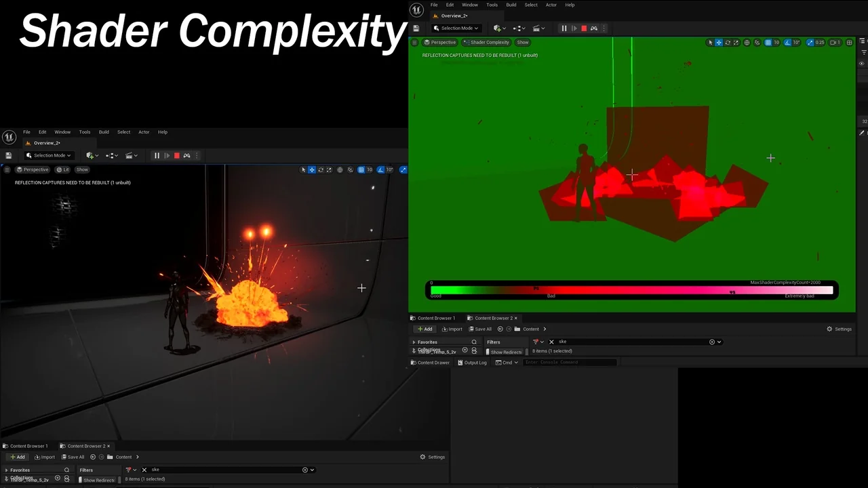The width and height of the screenshot is (868, 488).
Task: Open the Selection Mode dropdown above the Lit viewport
Action: pos(49,156)
